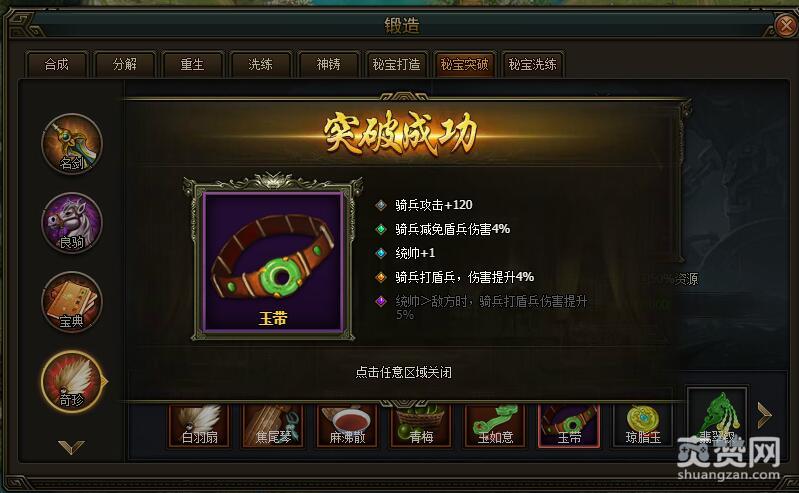Image resolution: width=799 pixels, height=493 pixels.
Task: Go to the 秘宝洗练 tab
Action: [532, 64]
